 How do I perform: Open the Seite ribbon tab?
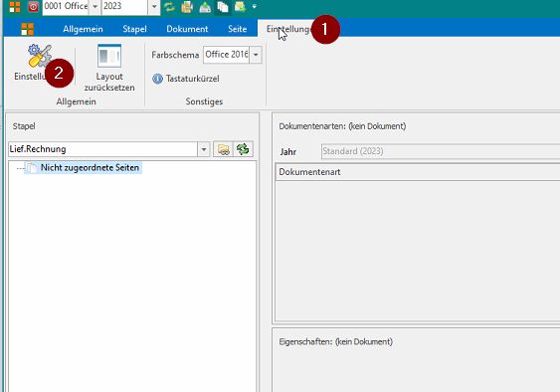[x=238, y=29]
